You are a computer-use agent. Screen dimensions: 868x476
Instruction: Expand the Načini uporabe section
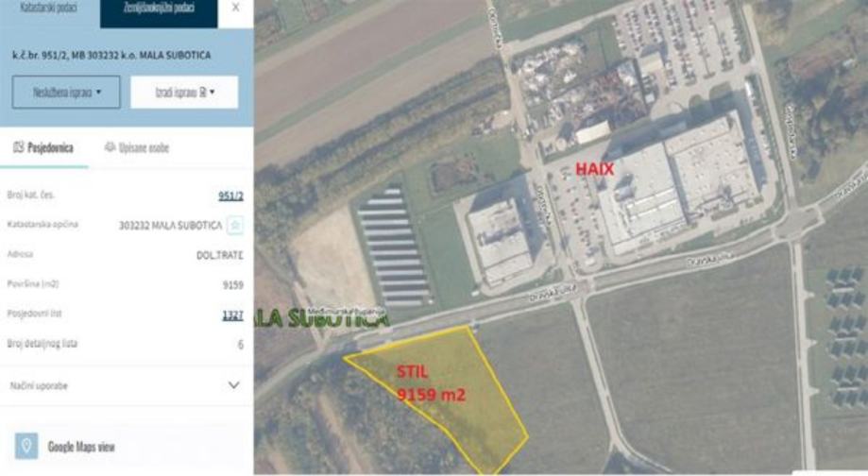tap(127, 385)
